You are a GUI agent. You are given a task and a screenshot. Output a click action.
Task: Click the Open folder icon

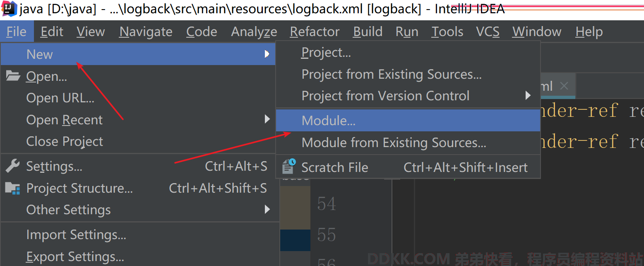13,76
